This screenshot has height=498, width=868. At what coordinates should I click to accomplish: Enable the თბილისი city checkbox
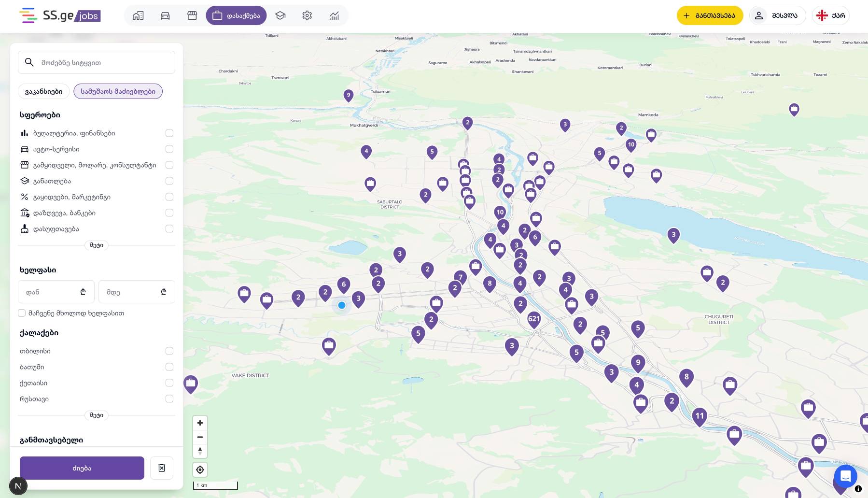pyautogui.click(x=169, y=351)
